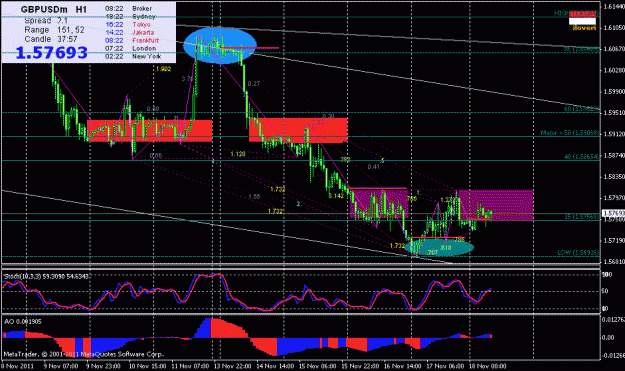Click the large blue 1.57693 price readout
Screen dimensions: 625x371
(51, 53)
